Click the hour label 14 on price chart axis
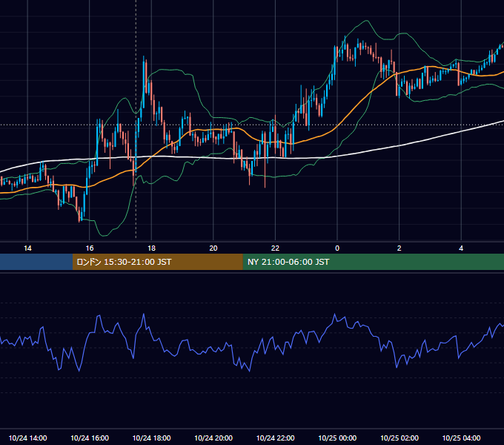 (27, 248)
